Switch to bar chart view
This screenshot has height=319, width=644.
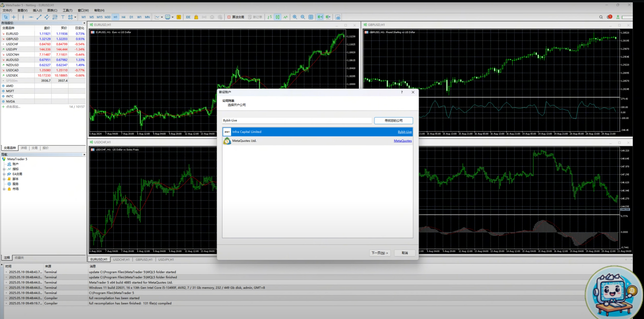pyautogui.click(x=269, y=17)
